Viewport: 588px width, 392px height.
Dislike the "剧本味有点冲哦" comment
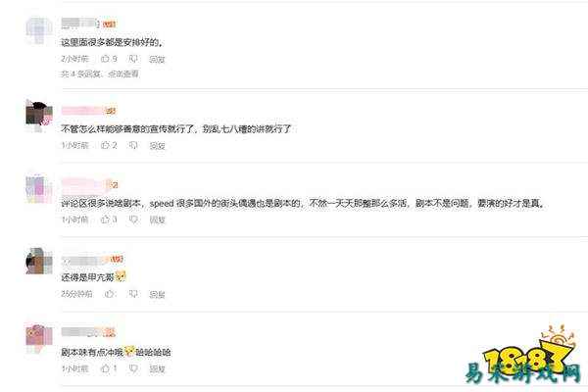click(x=133, y=368)
